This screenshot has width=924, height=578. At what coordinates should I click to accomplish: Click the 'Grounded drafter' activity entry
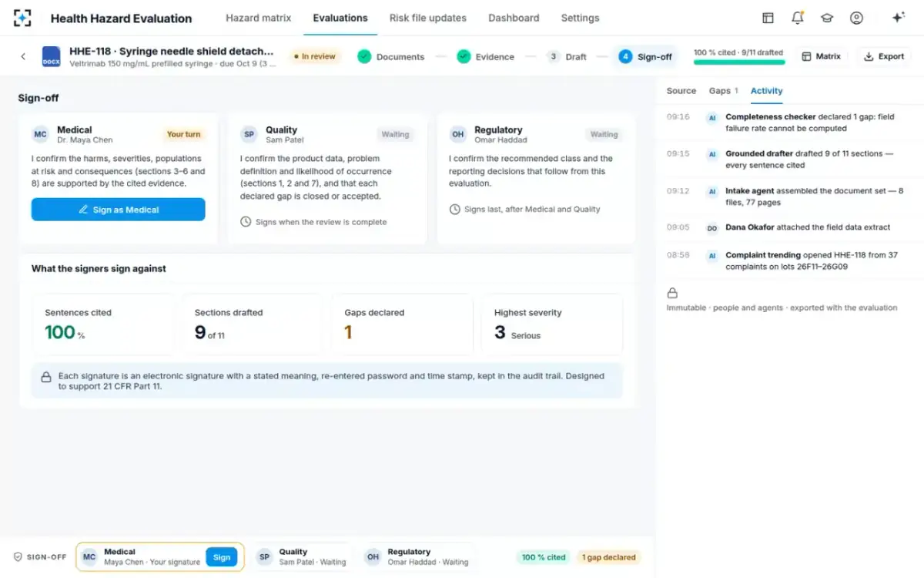[x=790, y=160]
